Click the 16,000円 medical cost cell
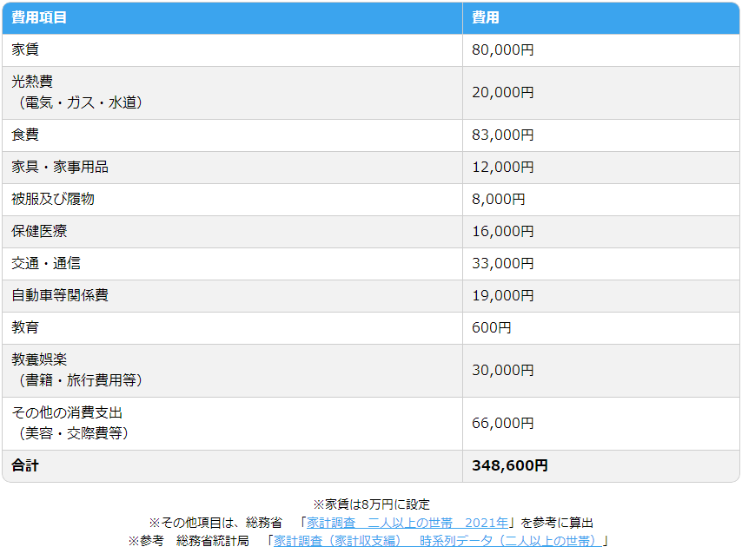The height and width of the screenshot is (560, 742). pyautogui.click(x=502, y=232)
